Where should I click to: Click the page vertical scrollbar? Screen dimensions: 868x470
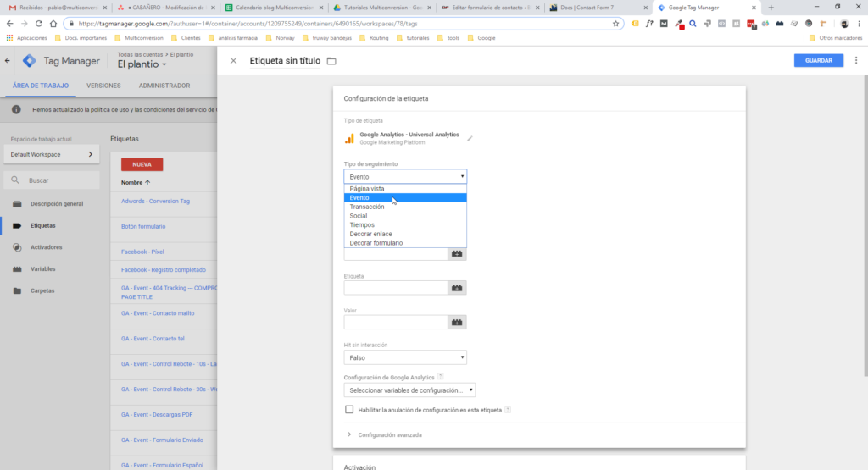(865, 225)
